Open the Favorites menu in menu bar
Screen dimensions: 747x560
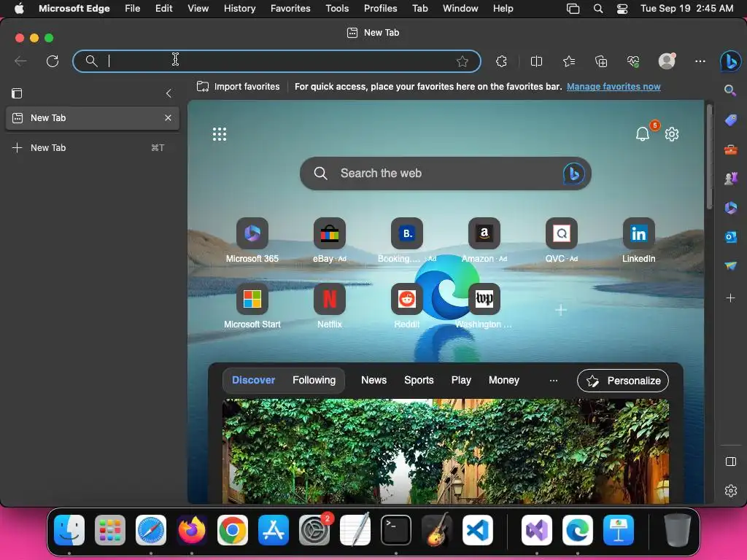290,9
